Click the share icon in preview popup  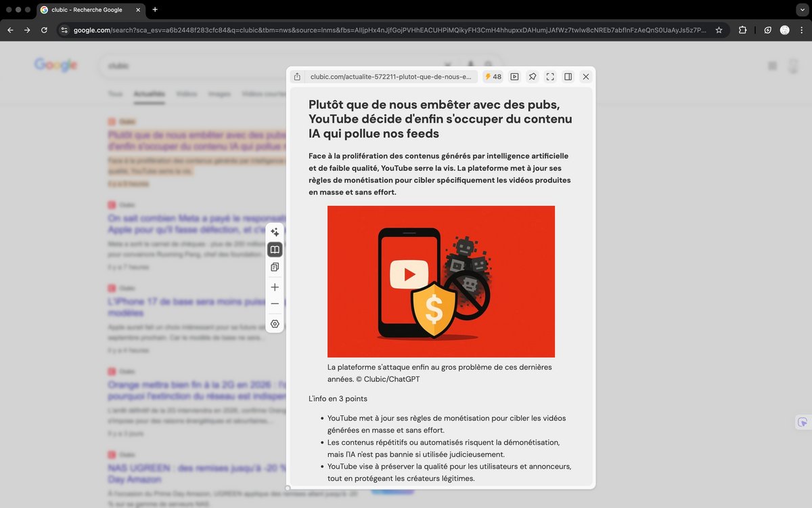click(x=297, y=77)
